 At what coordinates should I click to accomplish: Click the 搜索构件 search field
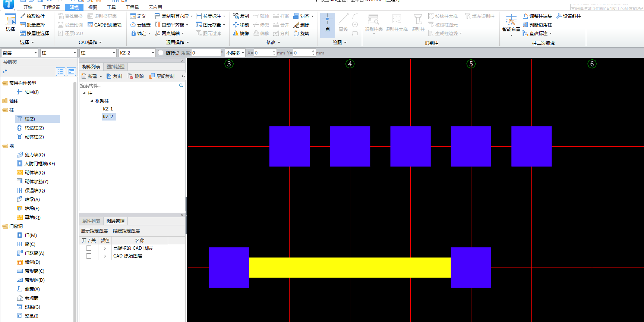(x=129, y=85)
